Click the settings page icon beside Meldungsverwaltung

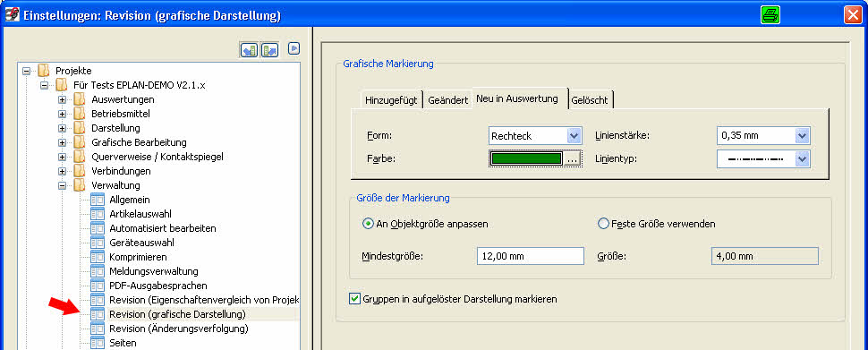[97, 271]
